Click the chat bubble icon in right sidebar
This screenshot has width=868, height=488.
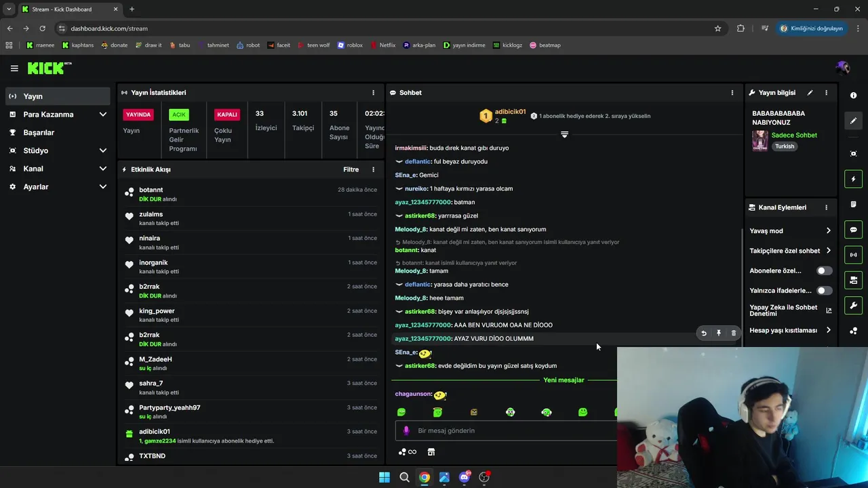[853, 230]
